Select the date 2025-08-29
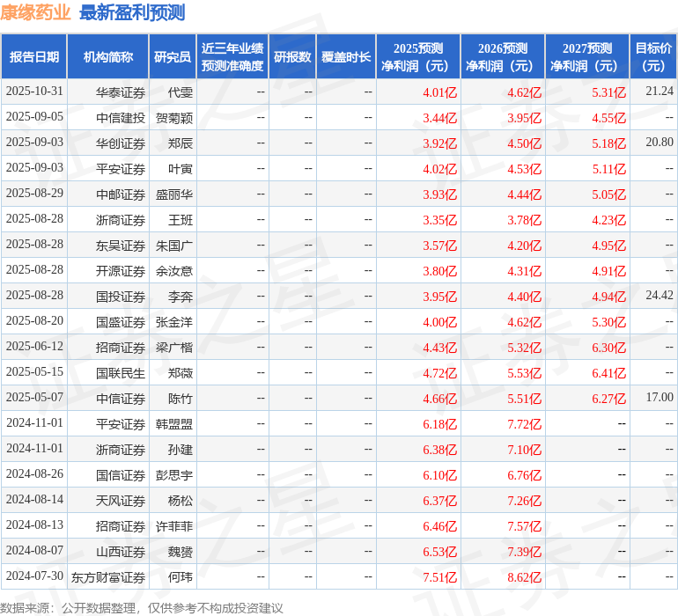Image resolution: width=678 pixels, height=616 pixels. 34,194
